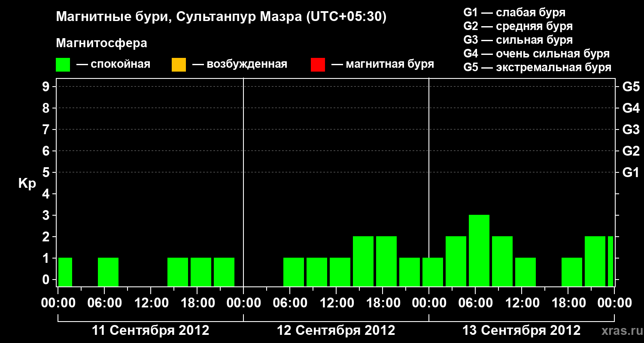The image size is (644, 343).
Task: Click the 'G1 — слабая буря' legend line
Action: click(514, 12)
